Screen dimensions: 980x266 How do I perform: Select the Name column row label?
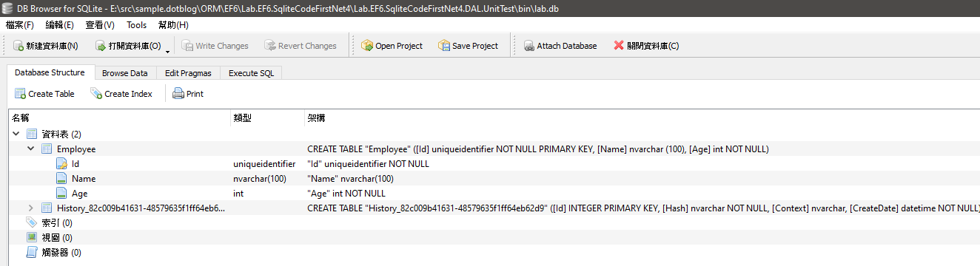pyautogui.click(x=84, y=179)
